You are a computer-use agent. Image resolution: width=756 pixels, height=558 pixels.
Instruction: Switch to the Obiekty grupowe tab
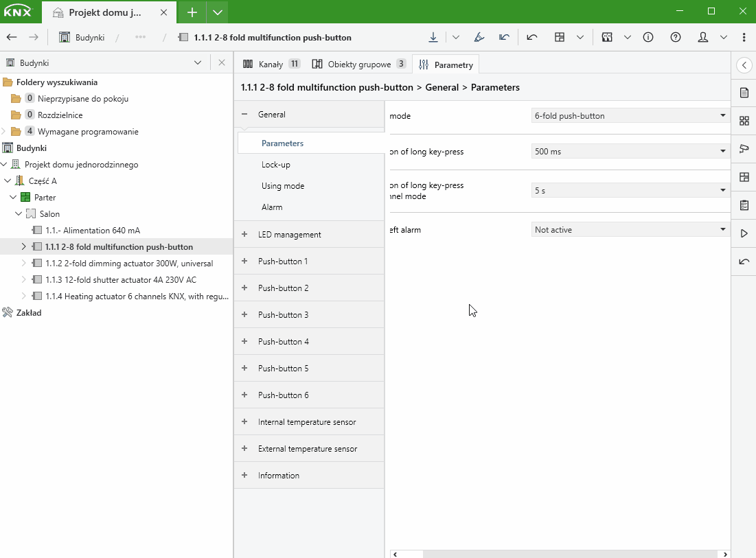point(358,65)
